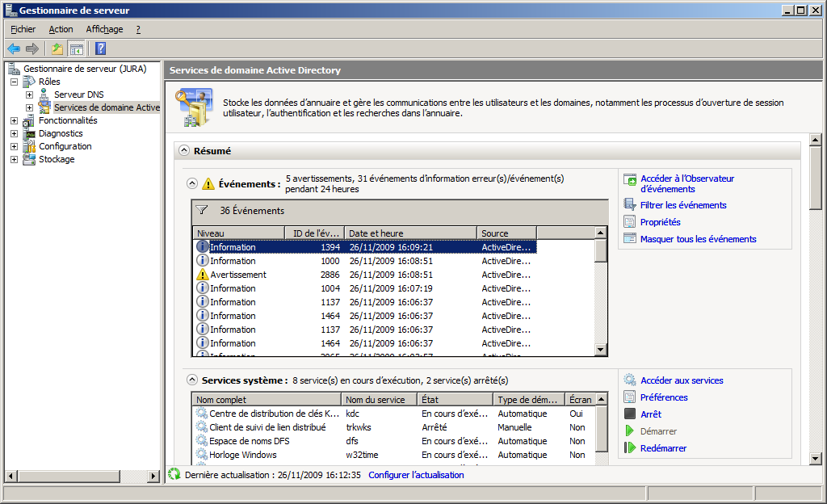Click the events list scroll down arrow
Screen dimensions: 827x504
tap(600, 350)
